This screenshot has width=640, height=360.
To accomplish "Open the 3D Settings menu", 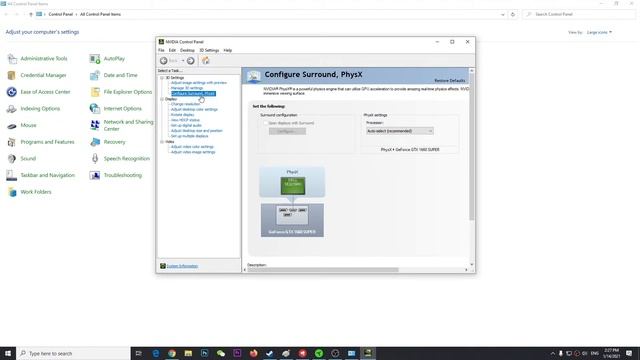I will (209, 50).
